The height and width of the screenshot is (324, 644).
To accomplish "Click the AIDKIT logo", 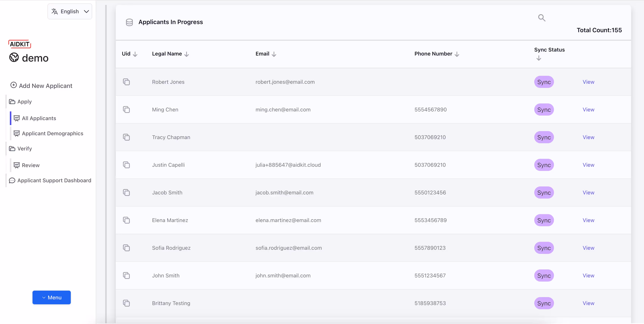I will point(20,44).
